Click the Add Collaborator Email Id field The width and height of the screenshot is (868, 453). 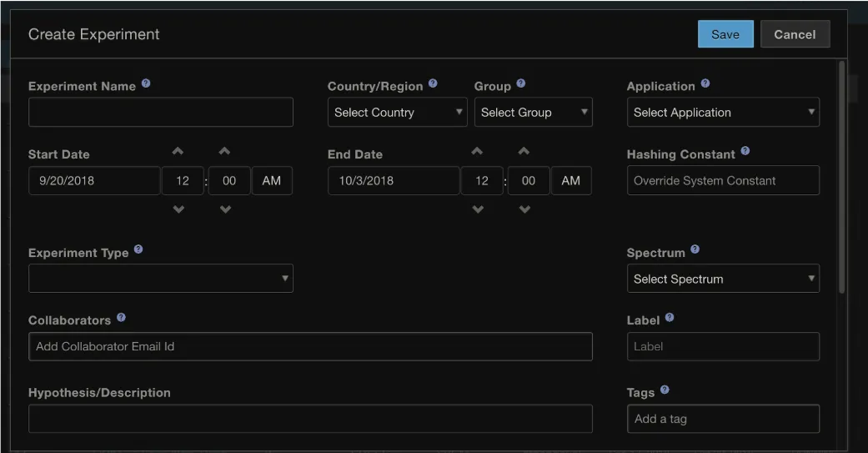310,347
